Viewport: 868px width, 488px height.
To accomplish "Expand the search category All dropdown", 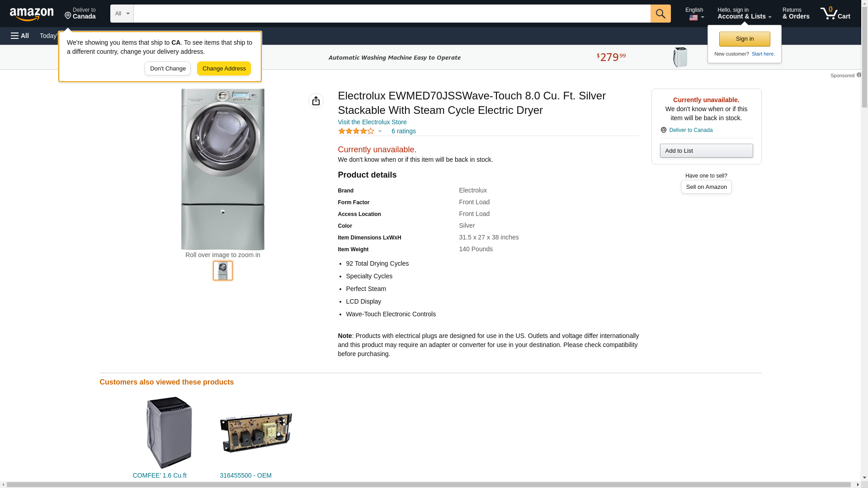I will pyautogui.click(x=122, y=14).
